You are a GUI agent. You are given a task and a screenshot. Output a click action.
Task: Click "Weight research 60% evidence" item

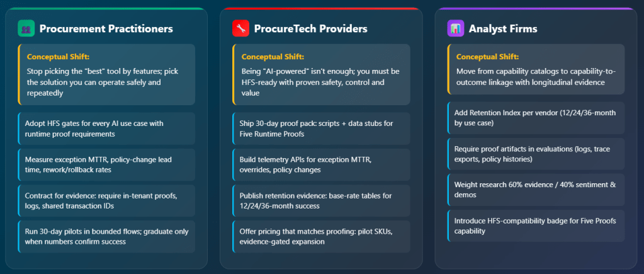point(536,190)
